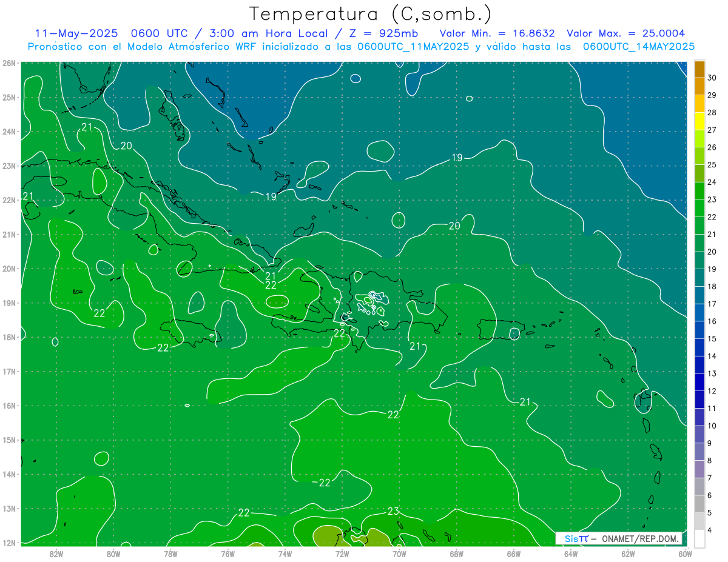
Task: Click legend value '13'
Action: click(712, 373)
